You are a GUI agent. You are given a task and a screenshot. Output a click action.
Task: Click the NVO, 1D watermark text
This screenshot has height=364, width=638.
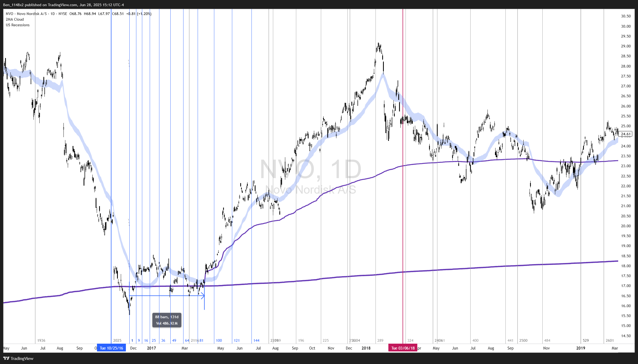310,170
